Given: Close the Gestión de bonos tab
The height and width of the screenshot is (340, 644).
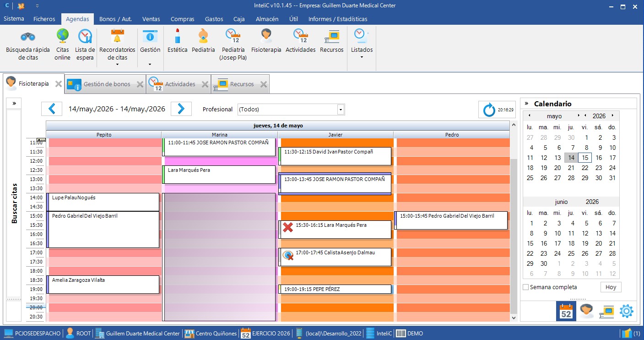Looking at the screenshot, I should [x=140, y=84].
